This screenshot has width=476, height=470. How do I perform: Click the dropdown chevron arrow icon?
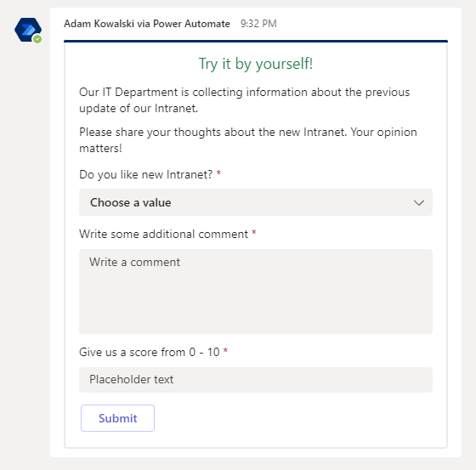point(418,202)
